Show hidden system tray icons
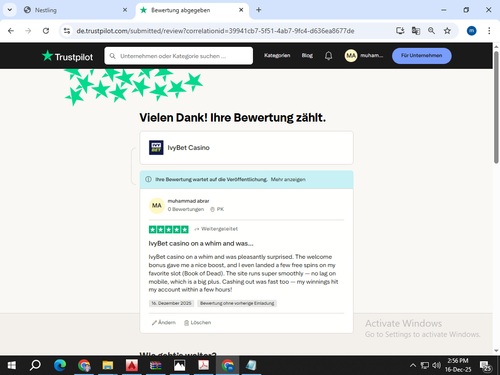Viewport: 500px width, 375px height. pyautogui.click(x=413, y=365)
